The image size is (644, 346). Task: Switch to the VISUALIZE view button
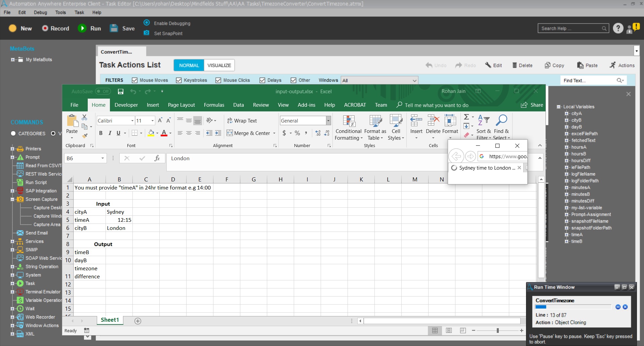(x=219, y=65)
